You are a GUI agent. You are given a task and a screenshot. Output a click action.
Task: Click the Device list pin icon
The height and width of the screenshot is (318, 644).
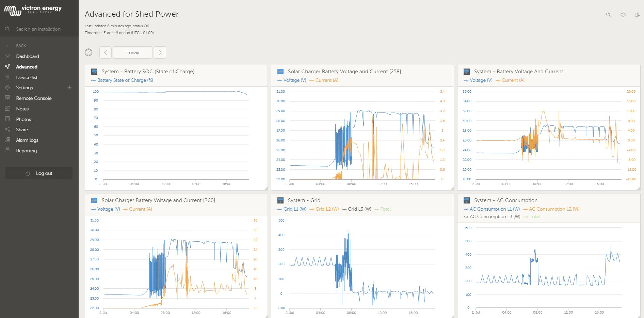(7, 77)
